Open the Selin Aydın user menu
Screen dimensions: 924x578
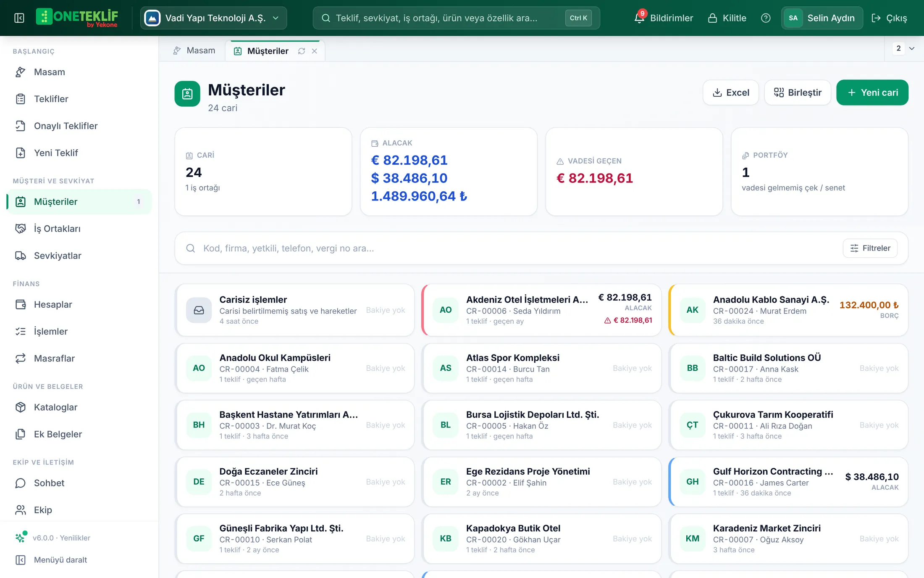822,18
